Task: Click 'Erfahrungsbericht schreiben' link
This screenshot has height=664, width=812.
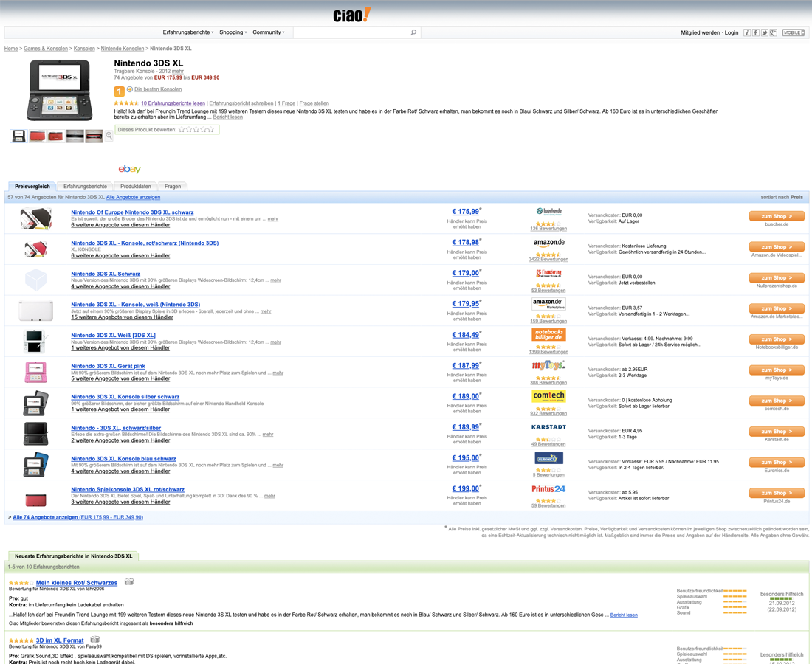Action: click(x=241, y=103)
